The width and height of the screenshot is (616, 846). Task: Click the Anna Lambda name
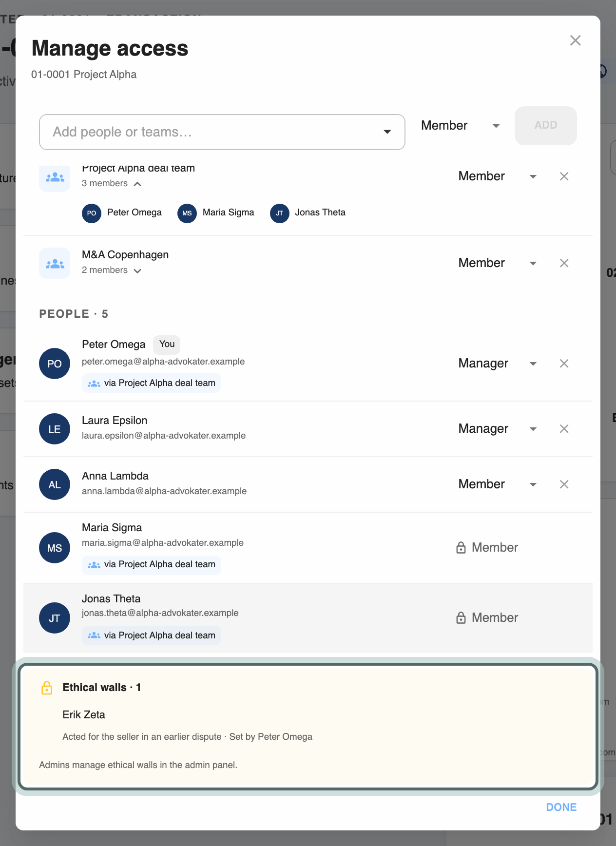pos(115,476)
